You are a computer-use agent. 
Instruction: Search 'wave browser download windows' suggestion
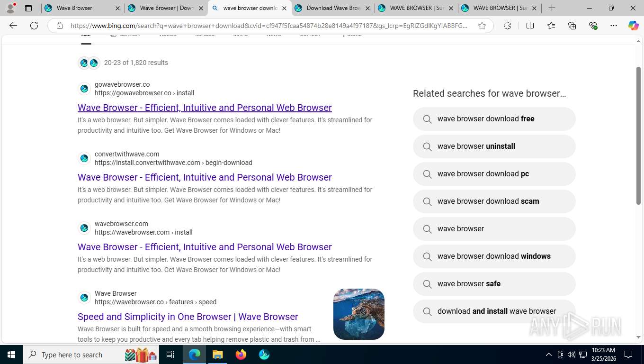[x=494, y=256]
